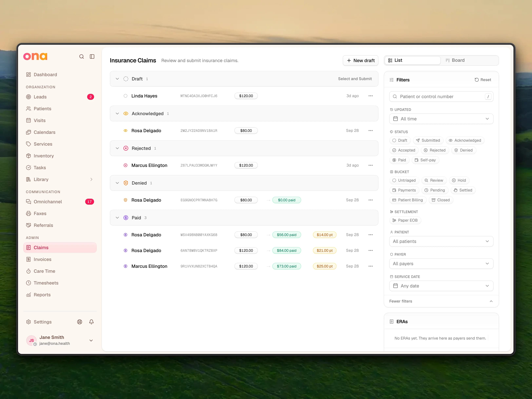Click Fewer filters to collapse filter options
Screen dimensions: 532x399
point(441,301)
